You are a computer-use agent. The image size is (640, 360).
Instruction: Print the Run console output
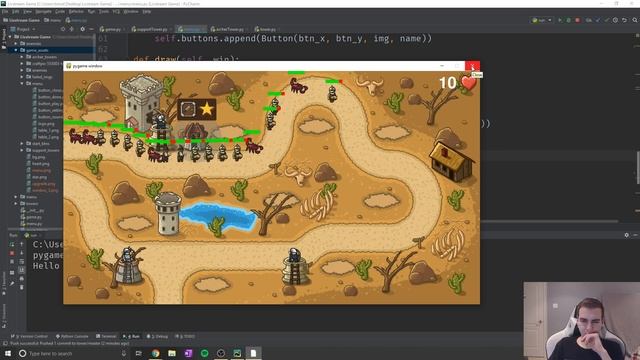[22, 279]
